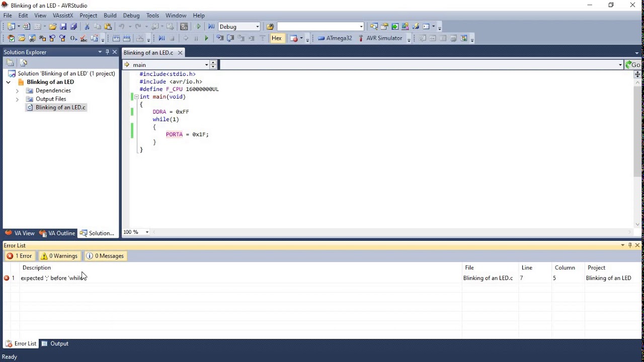The height and width of the screenshot is (362, 644).
Task: Toggle the 0 Warnings filter button
Action: click(x=59, y=256)
